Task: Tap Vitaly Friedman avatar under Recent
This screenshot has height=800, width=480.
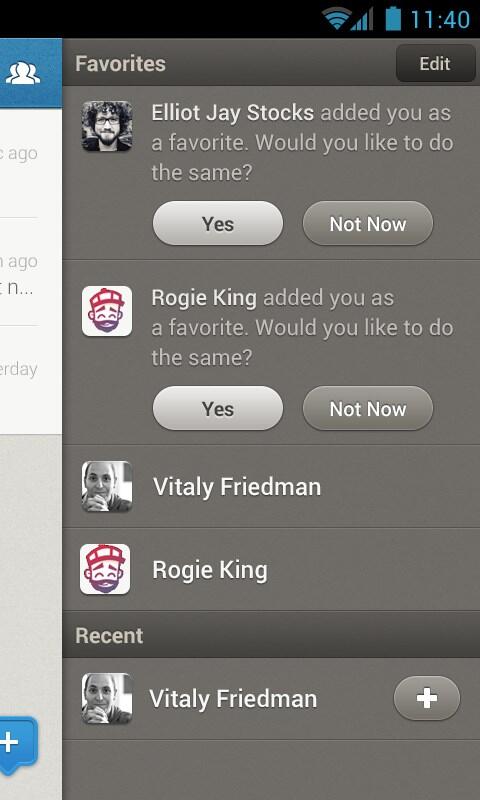Action: pos(107,698)
